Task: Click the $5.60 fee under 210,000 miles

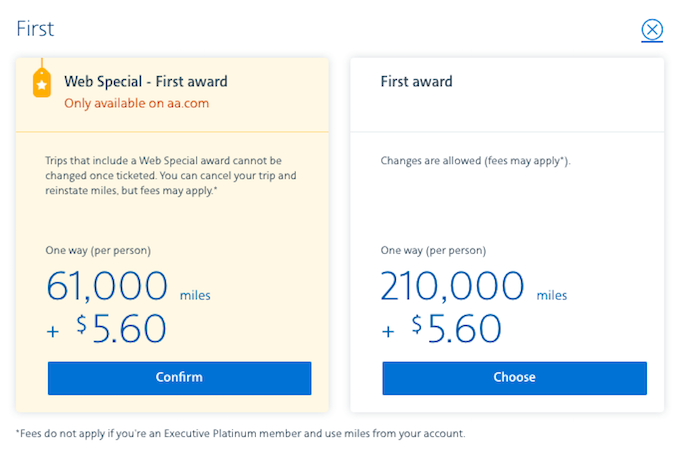Action: (456, 329)
